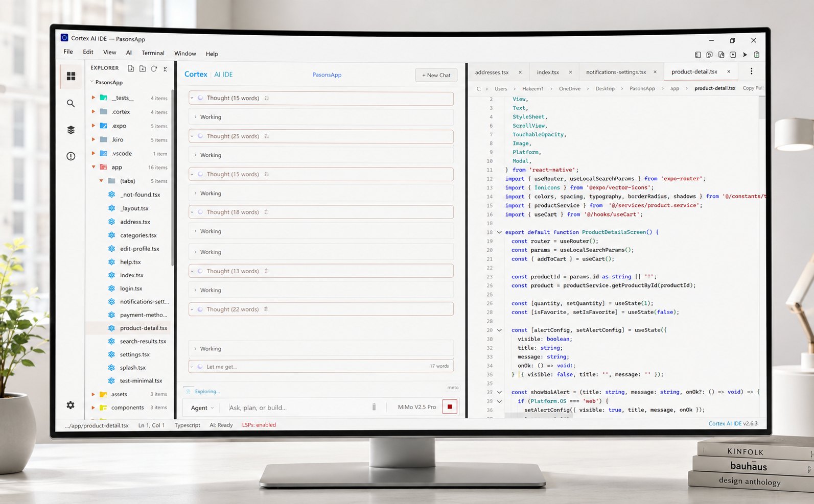Click the PasonsApp project link in chat header
This screenshot has height=504, width=814.
pyautogui.click(x=327, y=75)
